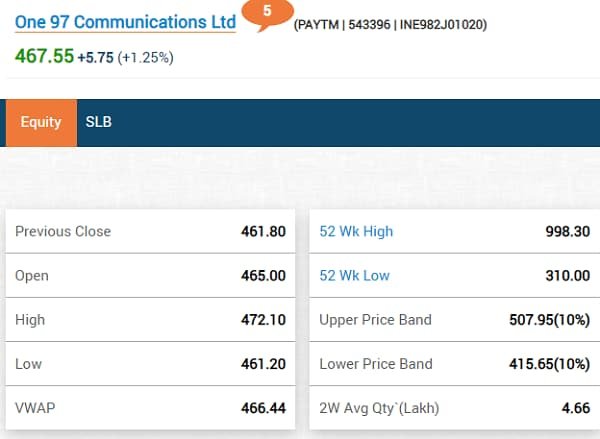Click the previous close value 461.80
Image resolution: width=600 pixels, height=439 pixels.
263,232
